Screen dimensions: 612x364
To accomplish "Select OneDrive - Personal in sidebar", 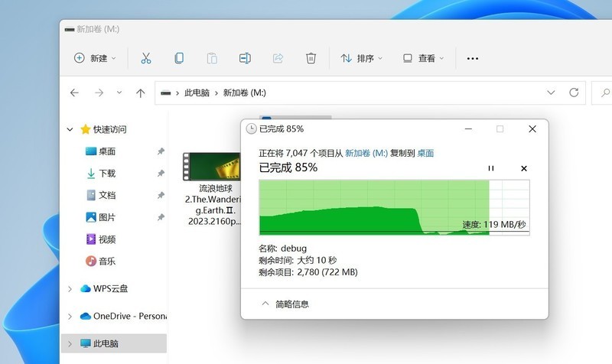I will tap(123, 316).
